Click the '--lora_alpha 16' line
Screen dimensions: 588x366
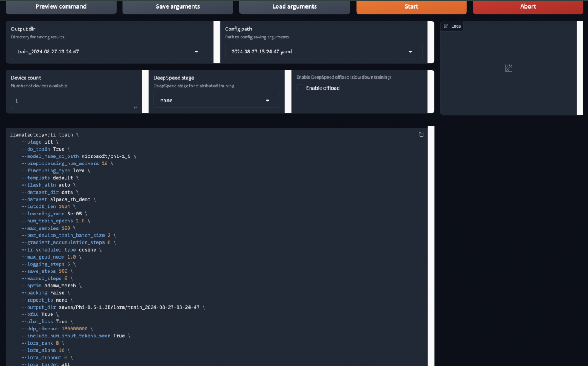[x=46, y=350]
